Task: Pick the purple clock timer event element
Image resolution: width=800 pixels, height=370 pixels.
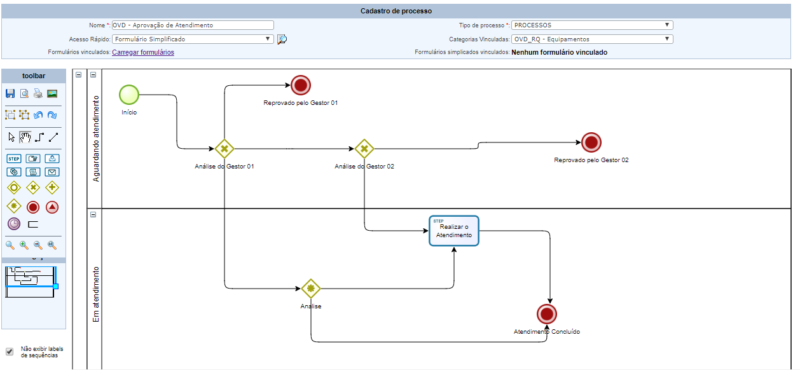Action: (14, 224)
